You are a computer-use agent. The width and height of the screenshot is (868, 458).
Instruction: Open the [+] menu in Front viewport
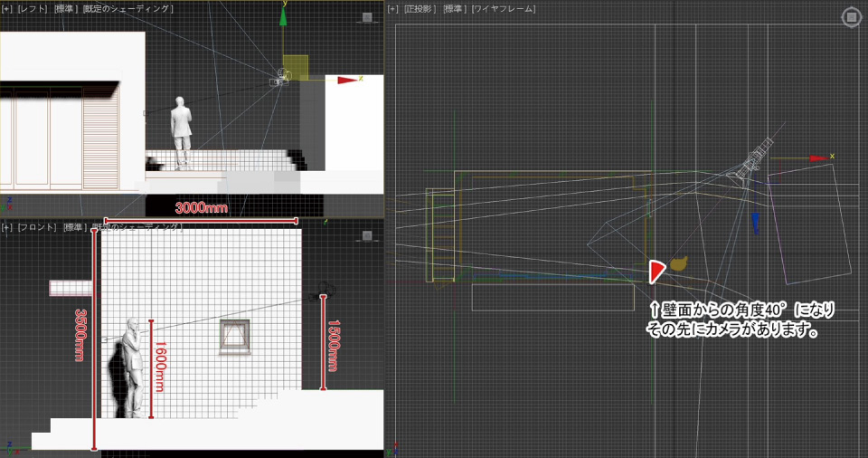coord(6,227)
